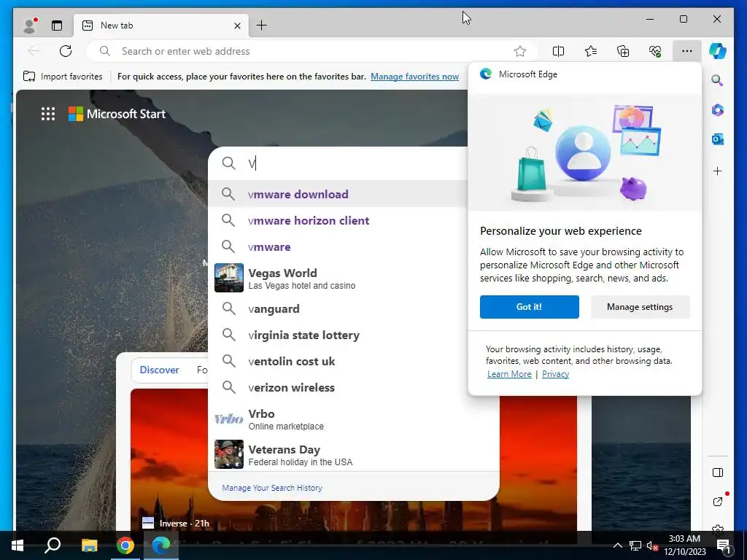This screenshot has width=747, height=560.
Task: Open a new tab with plus button
Action: (262, 26)
